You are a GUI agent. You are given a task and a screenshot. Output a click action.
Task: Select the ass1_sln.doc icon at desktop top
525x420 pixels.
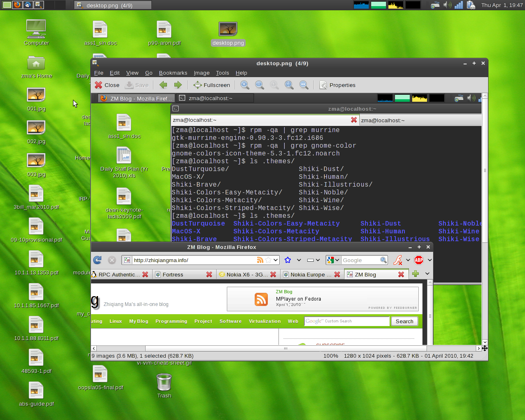point(100,33)
